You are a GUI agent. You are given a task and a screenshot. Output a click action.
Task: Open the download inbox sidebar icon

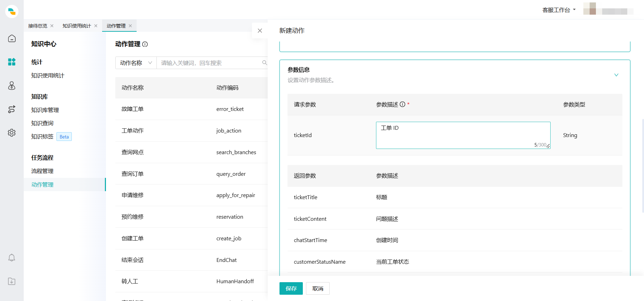coord(12,281)
